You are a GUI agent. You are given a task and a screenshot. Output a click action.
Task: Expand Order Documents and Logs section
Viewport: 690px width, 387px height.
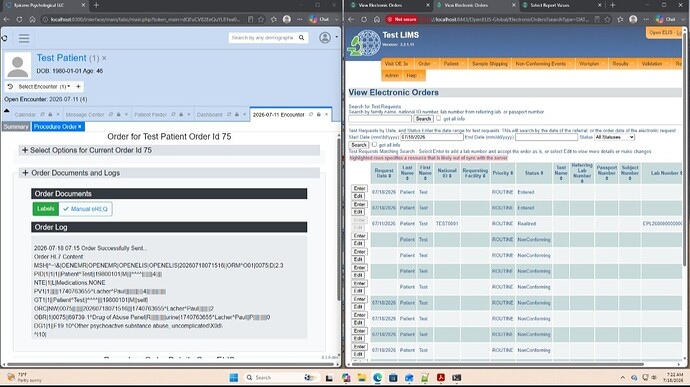169,173
